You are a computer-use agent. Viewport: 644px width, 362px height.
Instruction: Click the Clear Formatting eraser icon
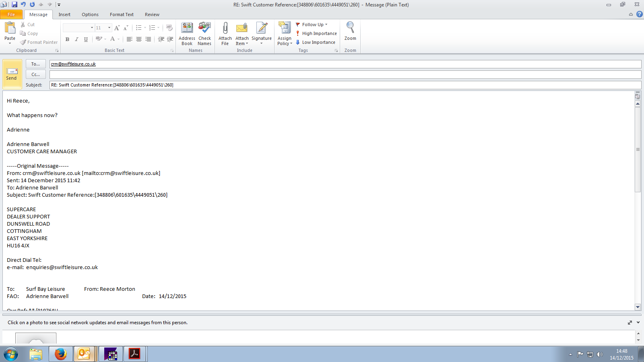pos(169,28)
